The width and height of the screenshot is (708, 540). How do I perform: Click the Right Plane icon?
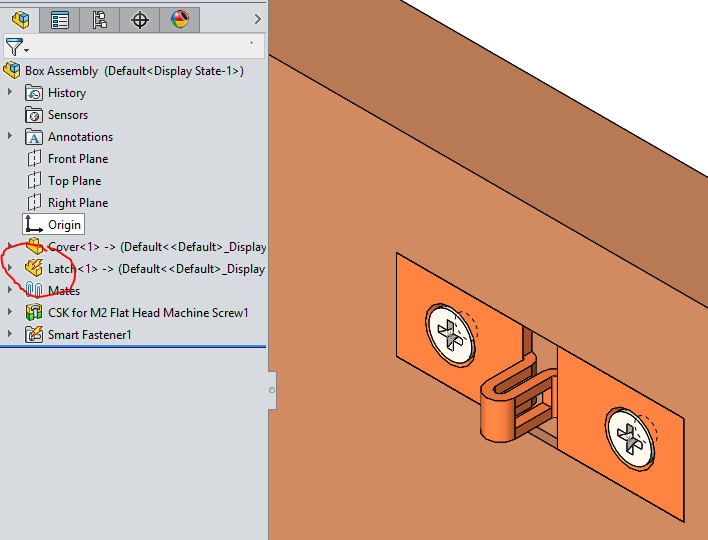click(34, 203)
